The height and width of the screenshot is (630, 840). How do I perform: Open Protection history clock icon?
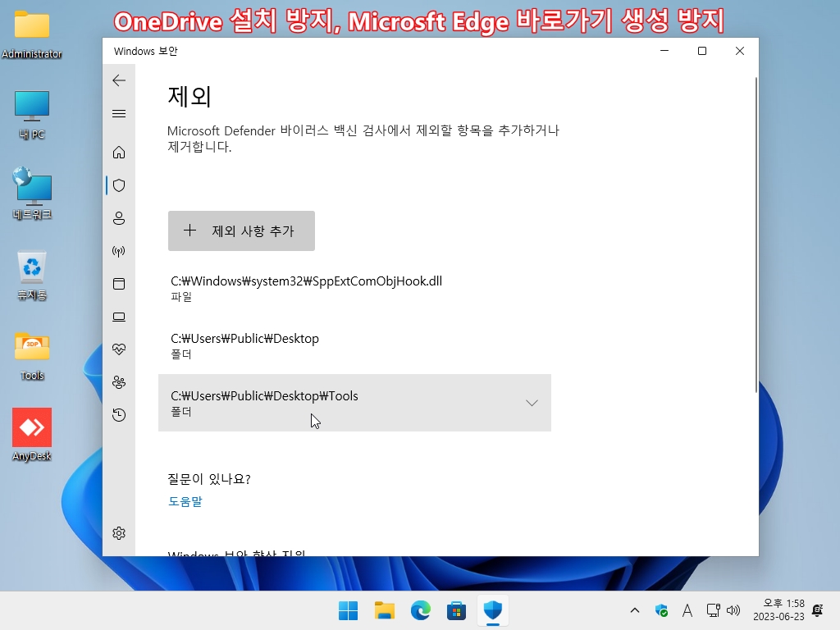(119, 414)
